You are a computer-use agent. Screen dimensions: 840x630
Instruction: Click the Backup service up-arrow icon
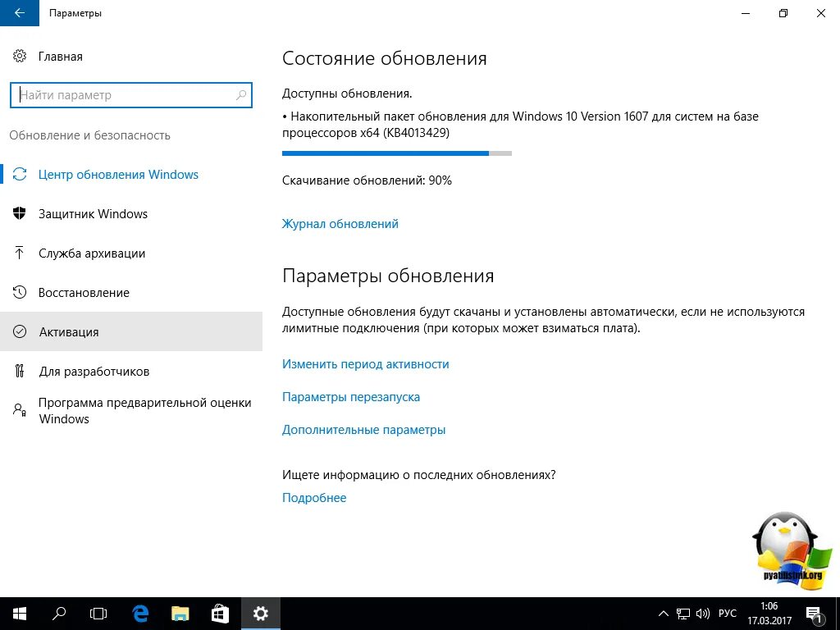[x=20, y=253]
